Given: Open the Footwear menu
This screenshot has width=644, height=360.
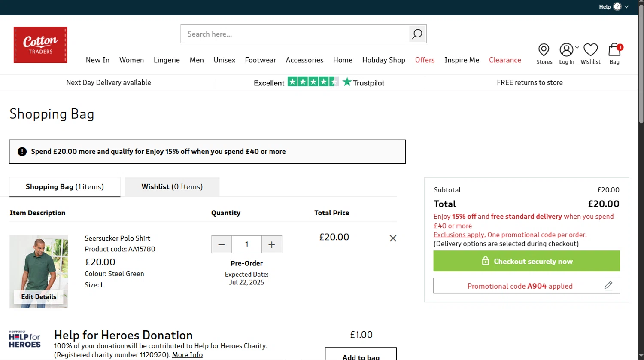Looking at the screenshot, I should [x=261, y=60].
